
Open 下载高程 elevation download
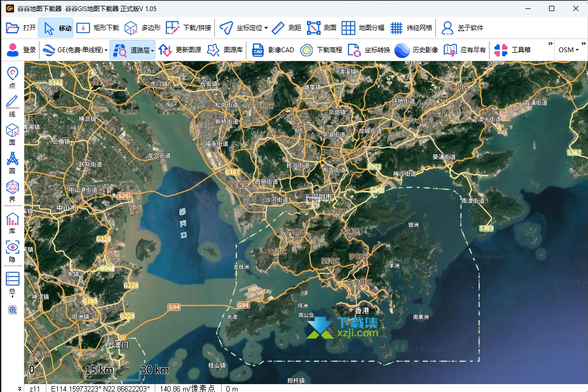click(321, 50)
